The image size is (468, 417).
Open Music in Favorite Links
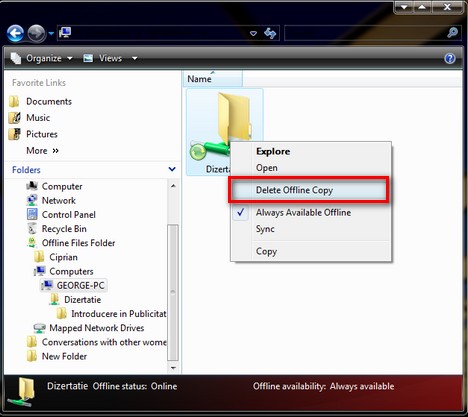(38, 118)
